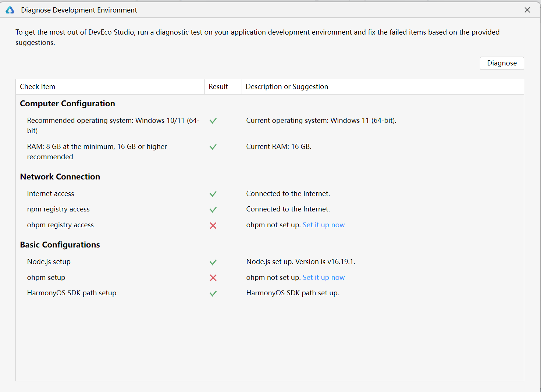This screenshot has width=541, height=392.
Task: Open 'Set it up now' link for ohpm registry access
Action: point(324,225)
